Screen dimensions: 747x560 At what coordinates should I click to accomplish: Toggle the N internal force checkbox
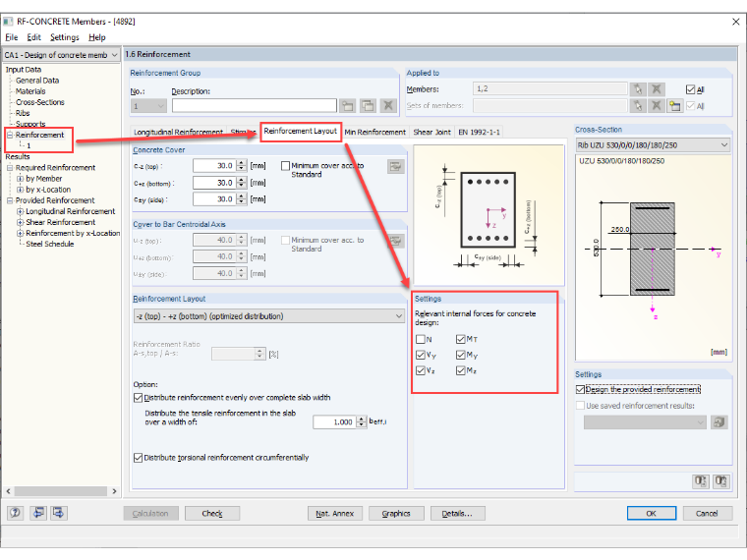click(421, 339)
